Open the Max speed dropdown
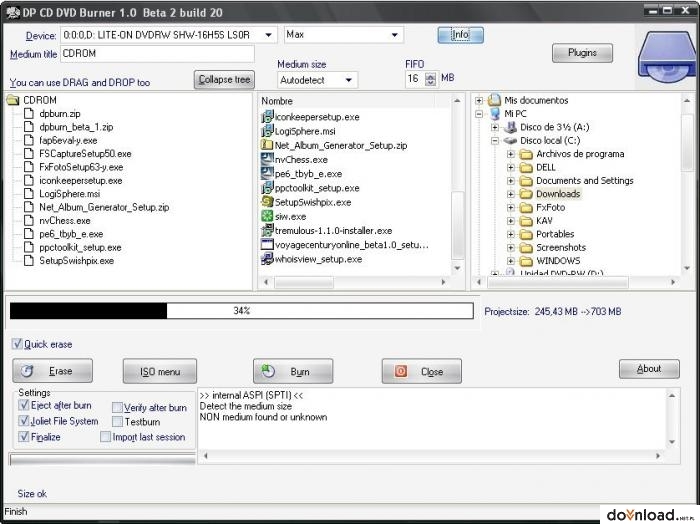This screenshot has height=524, width=700. tap(395, 35)
